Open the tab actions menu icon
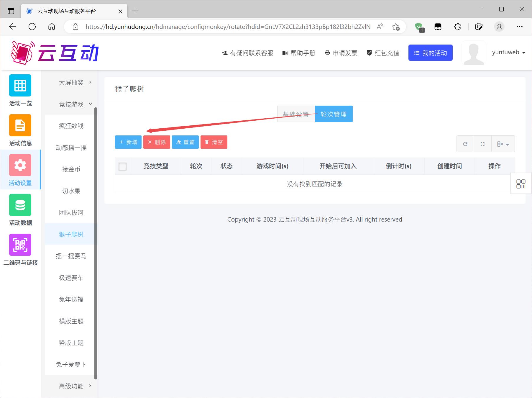The height and width of the screenshot is (398, 532). 11,11
